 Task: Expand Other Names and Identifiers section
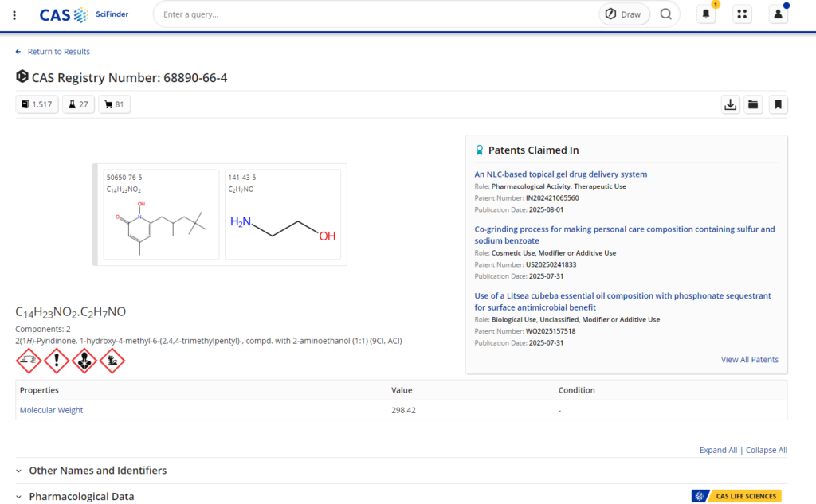pos(97,471)
